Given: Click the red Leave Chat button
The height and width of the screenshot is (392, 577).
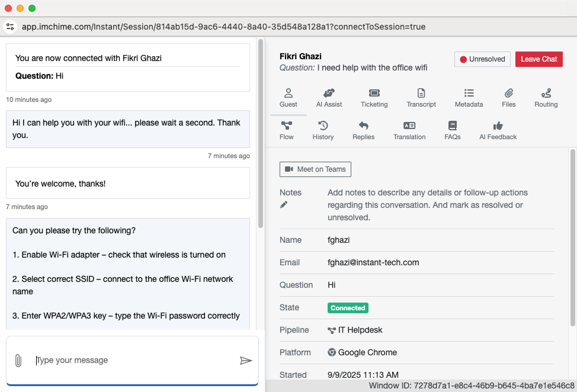Looking at the screenshot, I should tap(538, 59).
